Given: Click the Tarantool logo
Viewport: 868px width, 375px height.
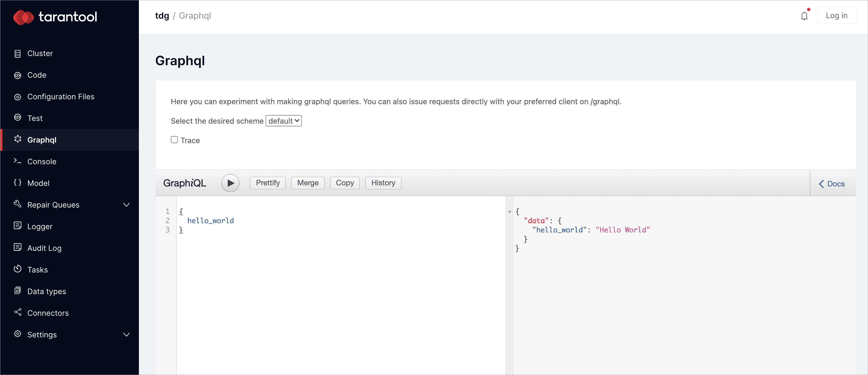Looking at the screenshot, I should [55, 17].
